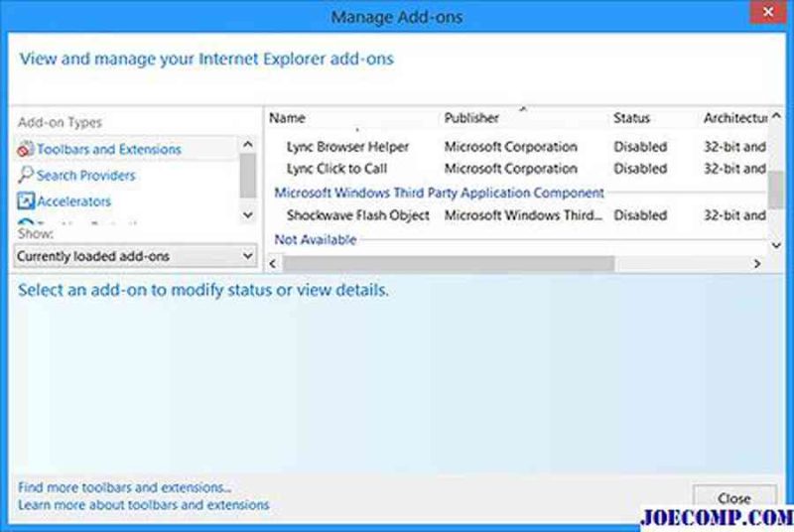Screen dimensions: 794x532
Task: Click the add-on list vertical scrollbar thumb
Action: click(x=776, y=190)
